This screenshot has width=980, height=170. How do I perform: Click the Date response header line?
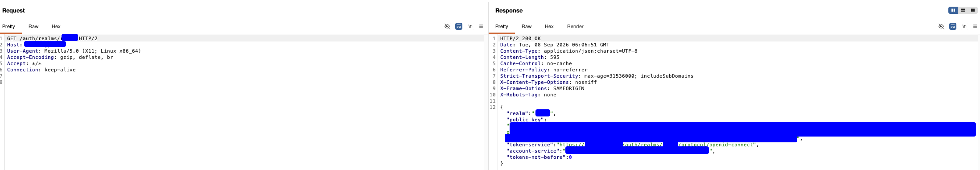555,45
